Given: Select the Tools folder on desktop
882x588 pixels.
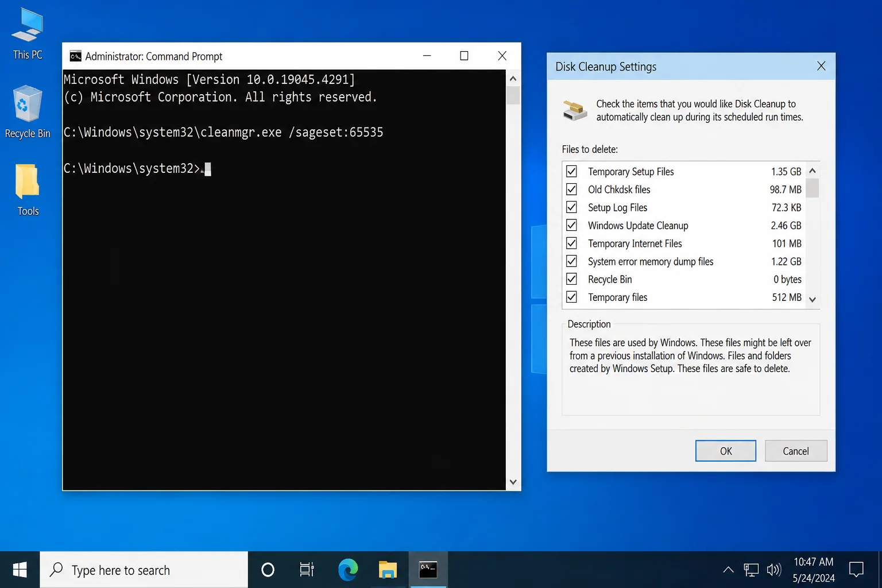Looking at the screenshot, I should [28, 190].
